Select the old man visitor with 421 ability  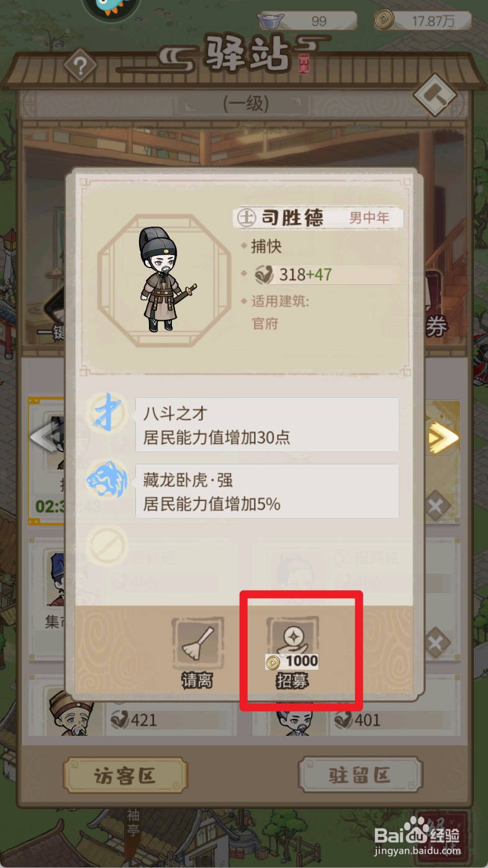point(133,707)
